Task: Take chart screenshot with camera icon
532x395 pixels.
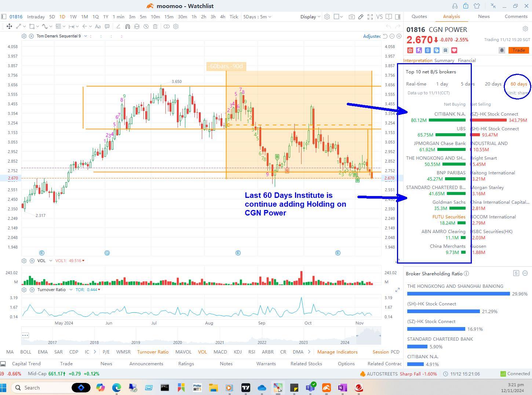Action: pos(351,17)
